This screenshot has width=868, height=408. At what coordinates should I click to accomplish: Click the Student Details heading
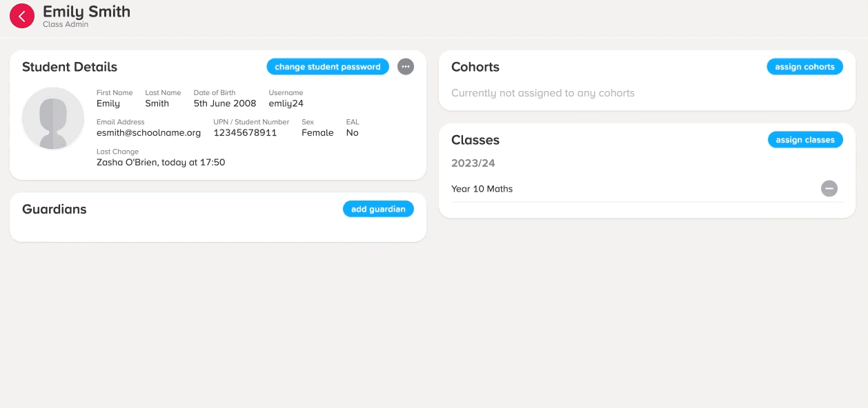pyautogui.click(x=70, y=67)
